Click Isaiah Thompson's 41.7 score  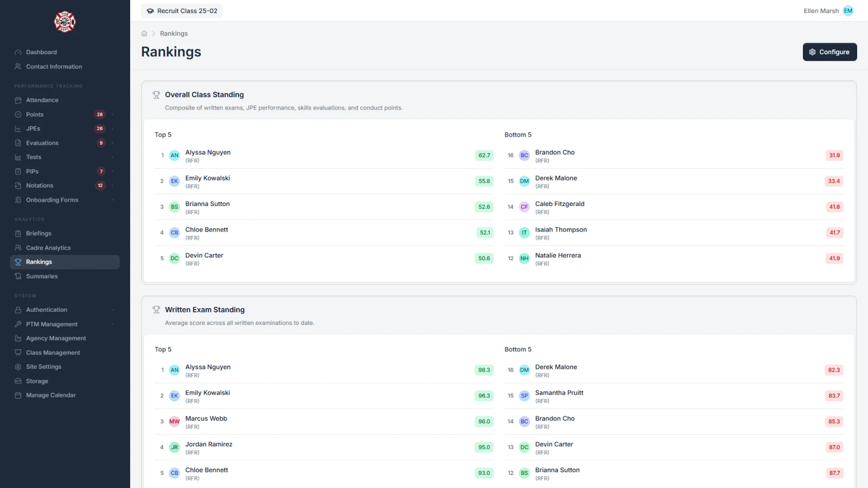(x=834, y=233)
